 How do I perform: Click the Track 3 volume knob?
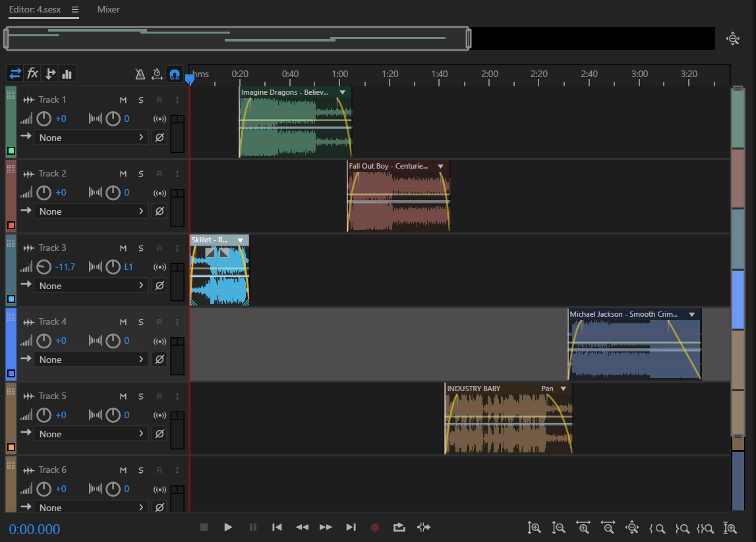44,267
